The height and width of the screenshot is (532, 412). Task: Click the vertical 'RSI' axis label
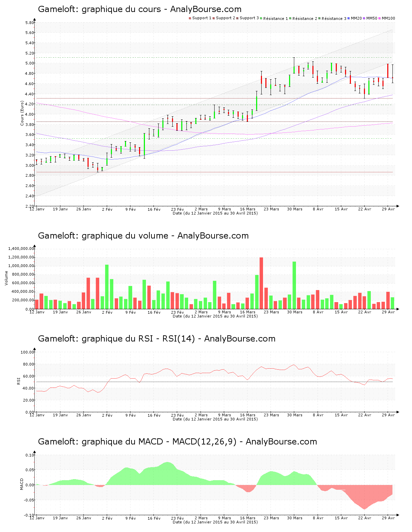click(x=19, y=381)
